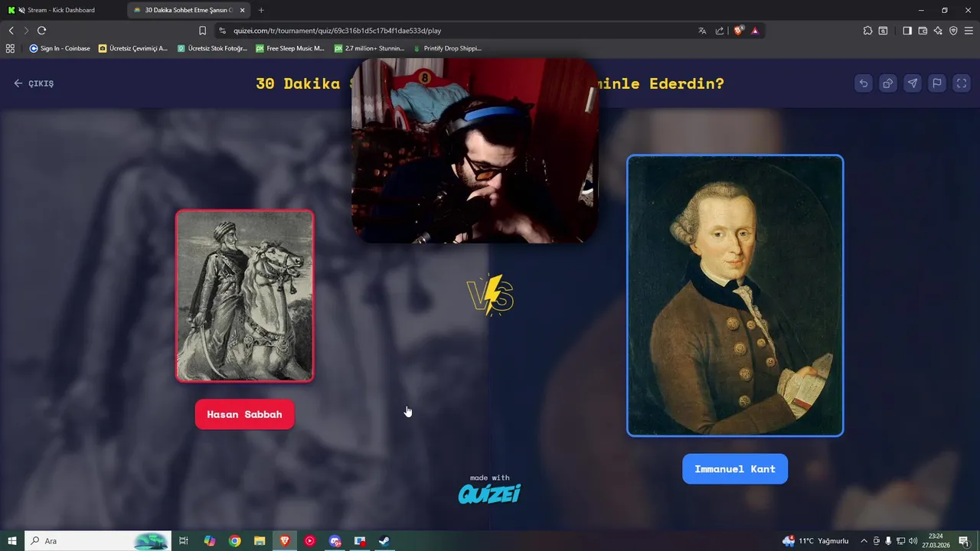Image resolution: width=980 pixels, height=551 pixels.
Task: Click the ÇIKIŞ exit link
Action: 34,83
